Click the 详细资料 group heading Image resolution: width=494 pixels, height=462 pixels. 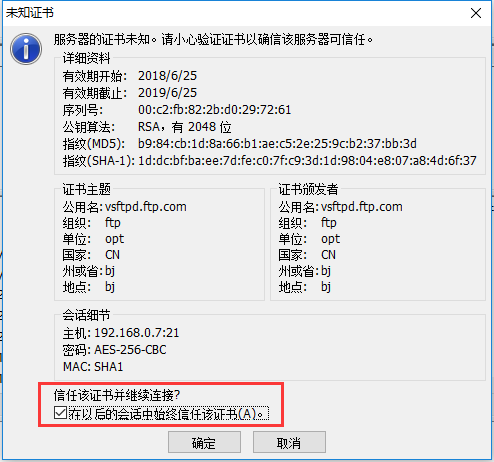tap(86, 58)
